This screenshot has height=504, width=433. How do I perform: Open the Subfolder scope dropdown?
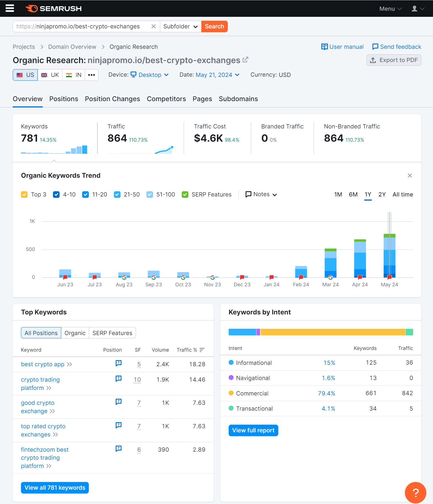[x=181, y=26]
